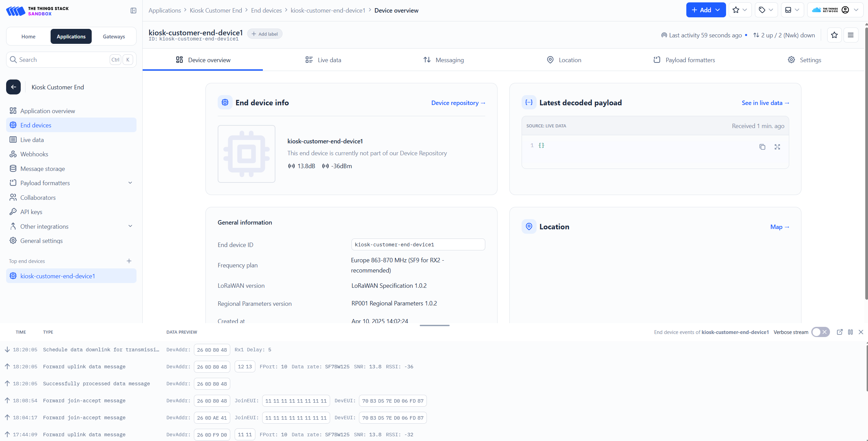Click the Add label button
Image resolution: width=868 pixels, height=441 pixels.
click(x=265, y=34)
